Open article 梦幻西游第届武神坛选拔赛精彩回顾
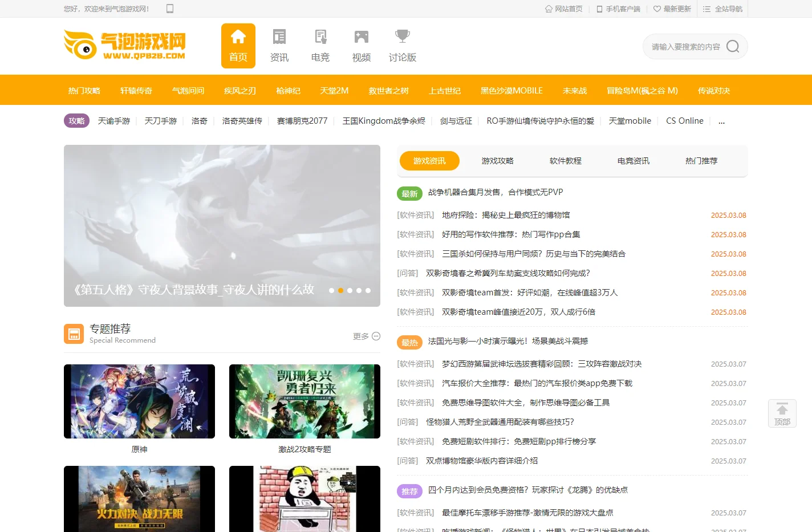812x532 pixels. click(x=542, y=364)
